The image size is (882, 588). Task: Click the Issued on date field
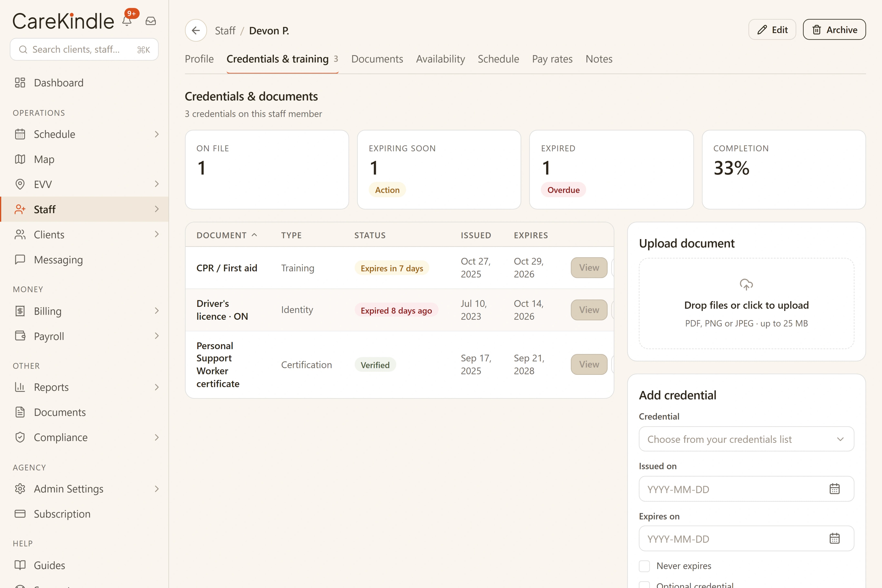[746, 489]
